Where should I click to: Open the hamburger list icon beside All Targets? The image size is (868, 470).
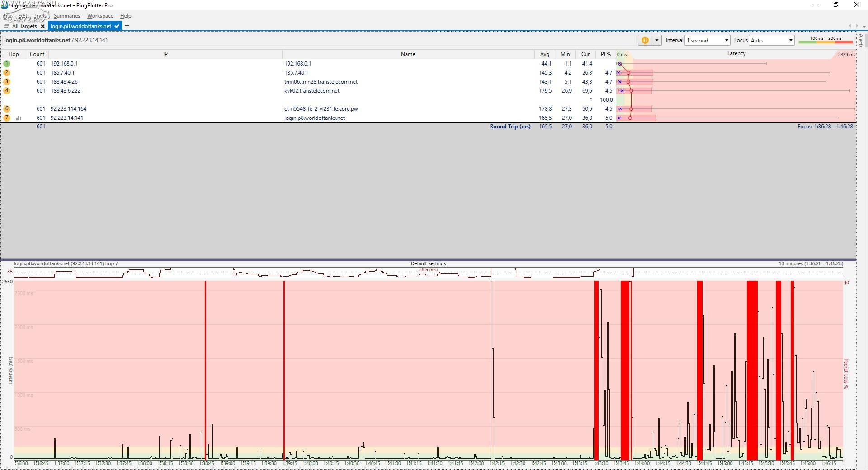6,26
